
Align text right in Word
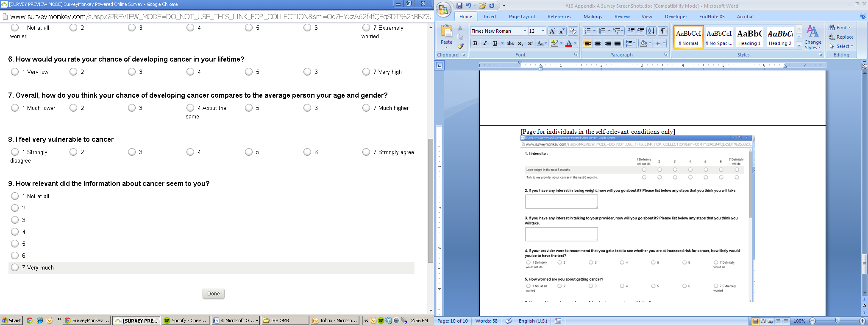click(x=608, y=43)
